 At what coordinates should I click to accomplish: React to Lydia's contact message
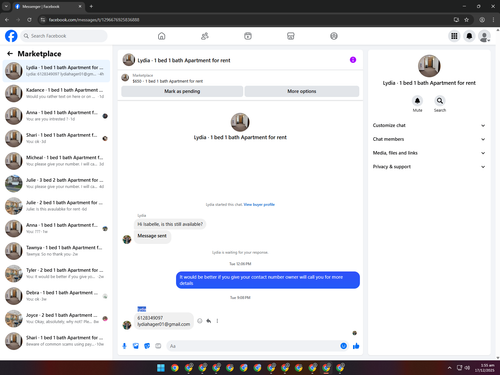200,321
